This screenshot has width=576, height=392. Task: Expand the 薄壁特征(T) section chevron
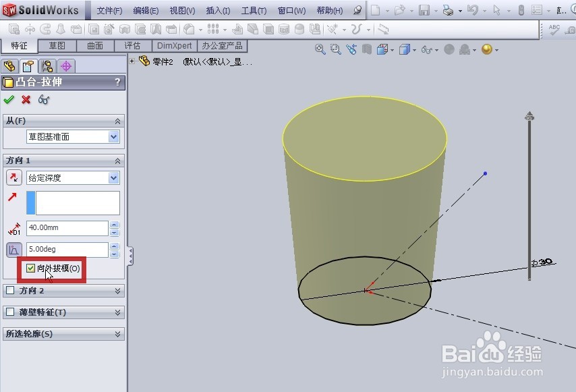117,312
